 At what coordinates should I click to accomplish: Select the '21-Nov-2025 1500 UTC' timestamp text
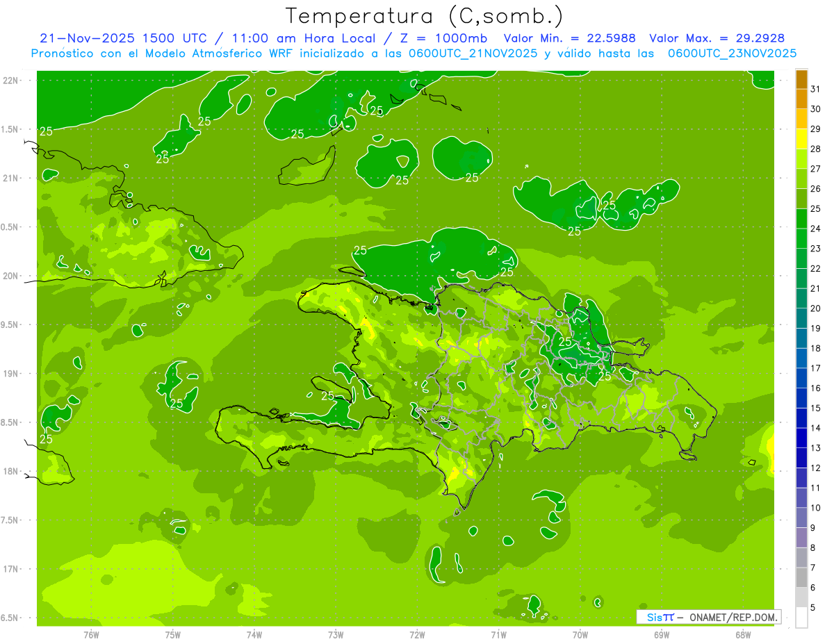tap(122, 38)
